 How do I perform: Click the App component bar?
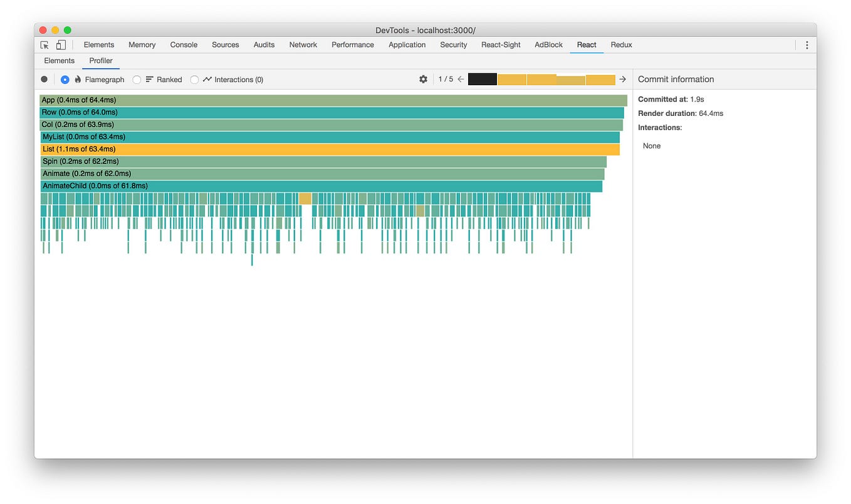coord(313,99)
